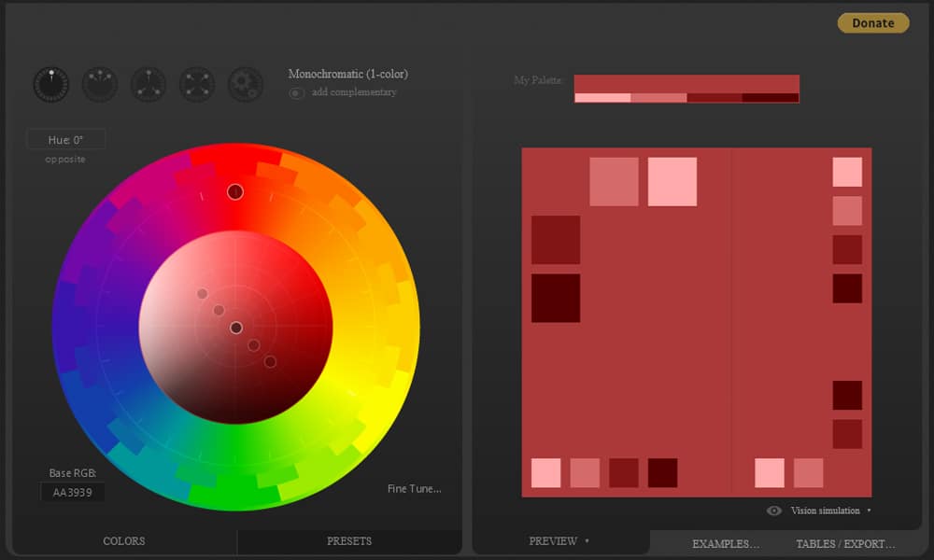
Task: Select the Monochromatic color scheme icon
Action: 51,84
